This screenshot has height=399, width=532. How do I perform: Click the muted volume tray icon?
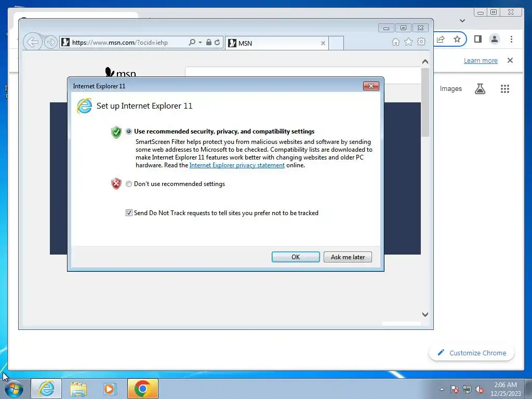pos(480,390)
